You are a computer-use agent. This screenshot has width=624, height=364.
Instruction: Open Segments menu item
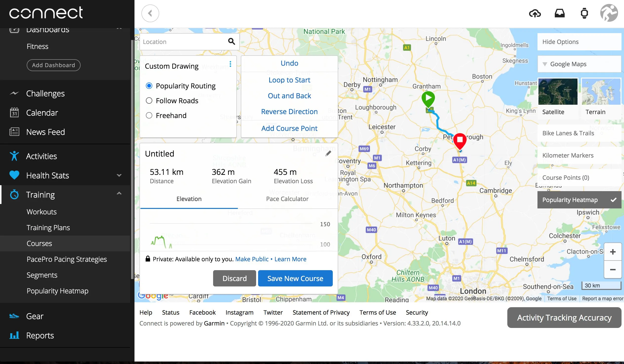(x=42, y=275)
